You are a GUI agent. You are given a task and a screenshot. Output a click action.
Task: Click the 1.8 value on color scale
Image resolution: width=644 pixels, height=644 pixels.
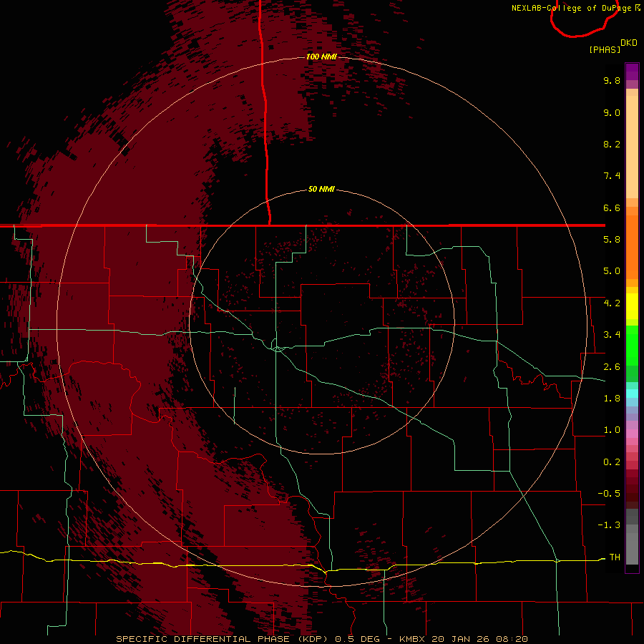[612, 399]
